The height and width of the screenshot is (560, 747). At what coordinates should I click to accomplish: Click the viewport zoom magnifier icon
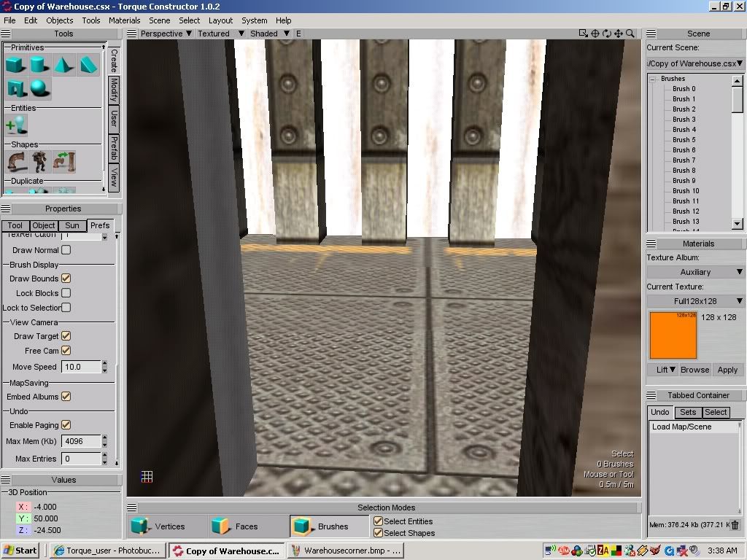(630, 34)
